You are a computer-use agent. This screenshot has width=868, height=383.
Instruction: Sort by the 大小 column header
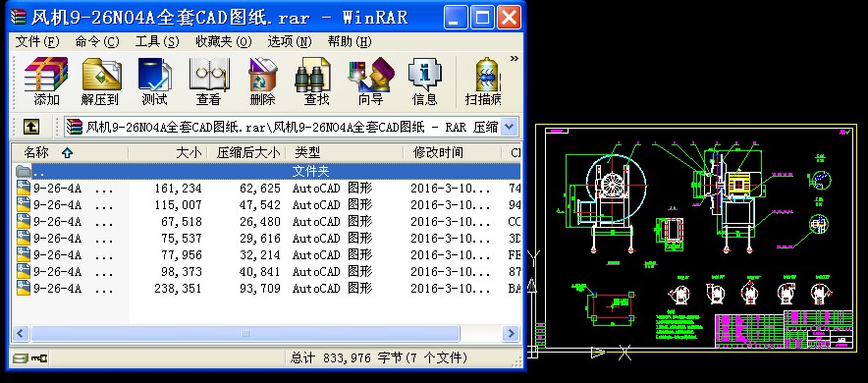pyautogui.click(x=168, y=153)
